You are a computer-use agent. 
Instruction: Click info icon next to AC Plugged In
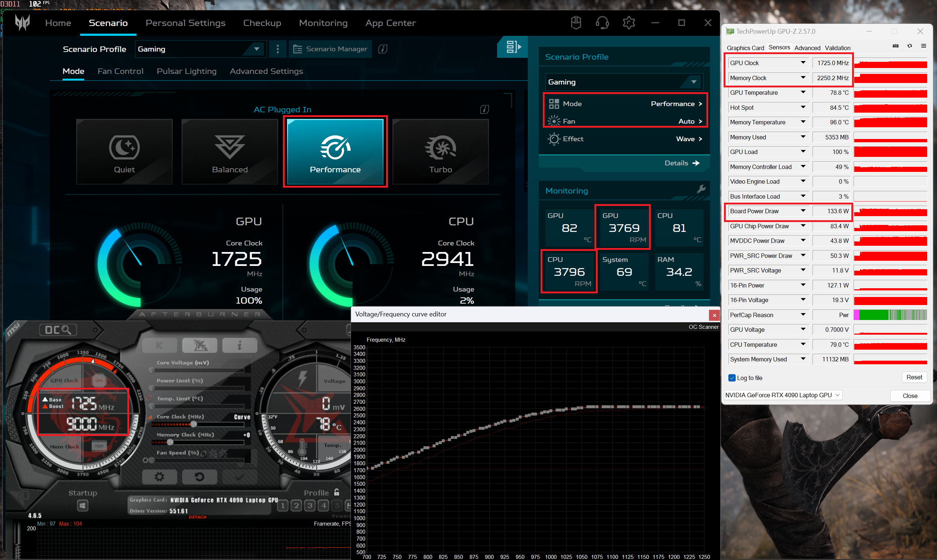(484, 109)
